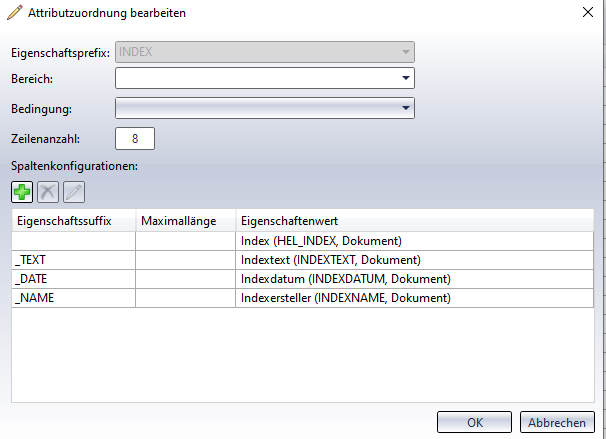Click into the Zeilenanzahl number field

pos(135,138)
